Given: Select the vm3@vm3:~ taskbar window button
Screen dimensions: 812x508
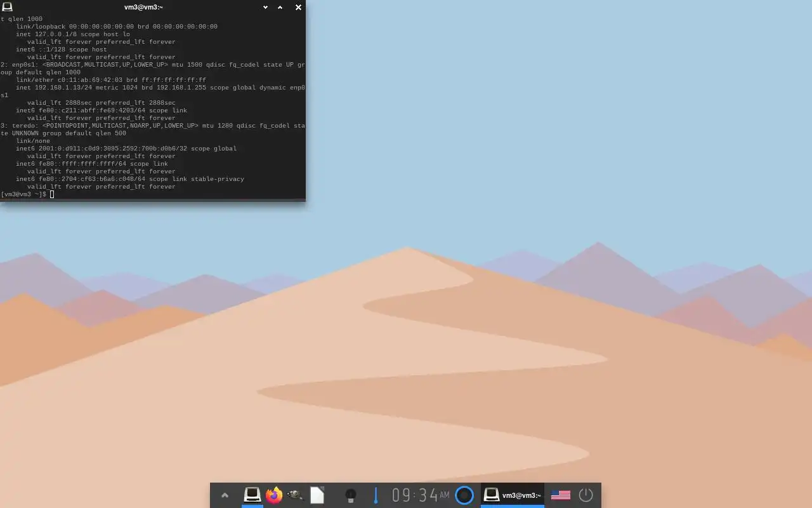Looking at the screenshot, I should [513, 495].
